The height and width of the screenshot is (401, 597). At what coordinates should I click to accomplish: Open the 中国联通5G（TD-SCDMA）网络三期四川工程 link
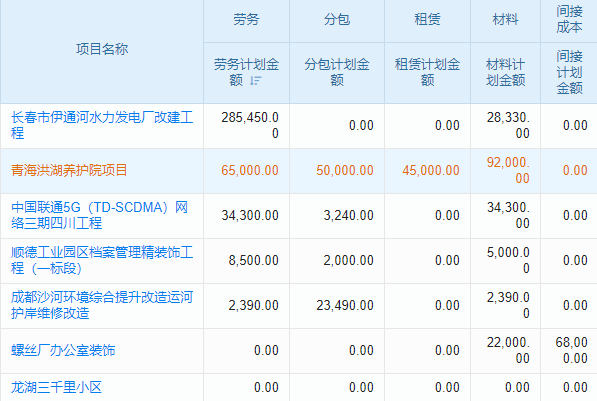click(x=99, y=215)
